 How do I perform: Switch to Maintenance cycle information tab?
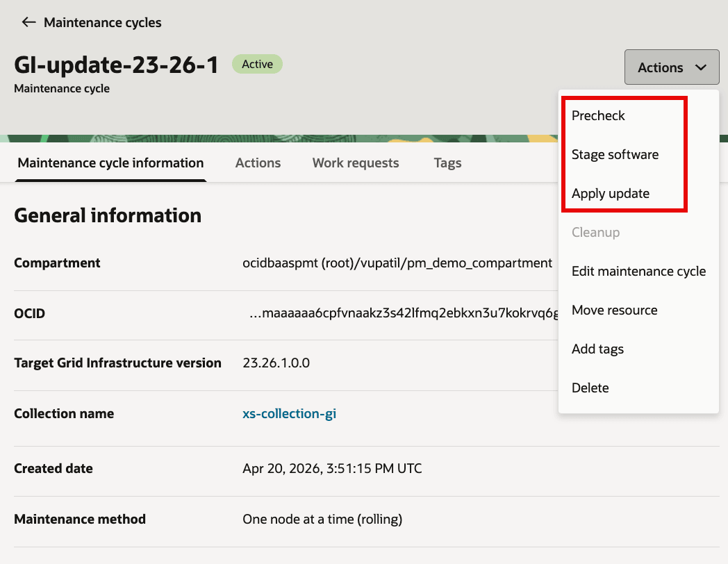tap(110, 163)
